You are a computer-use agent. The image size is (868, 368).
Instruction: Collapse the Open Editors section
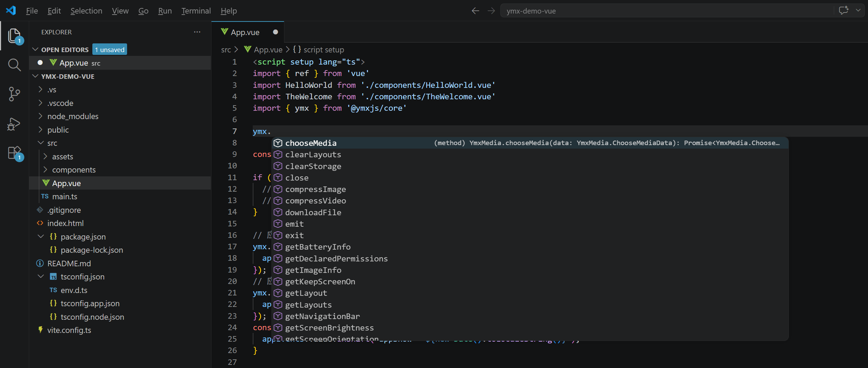coord(35,49)
